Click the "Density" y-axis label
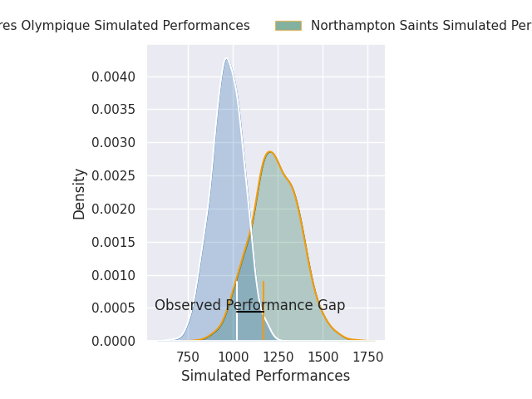The height and width of the screenshot is (399, 532). tap(80, 193)
